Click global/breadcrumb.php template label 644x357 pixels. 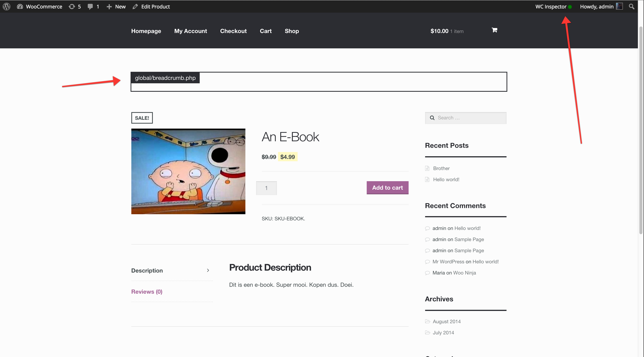(x=165, y=78)
